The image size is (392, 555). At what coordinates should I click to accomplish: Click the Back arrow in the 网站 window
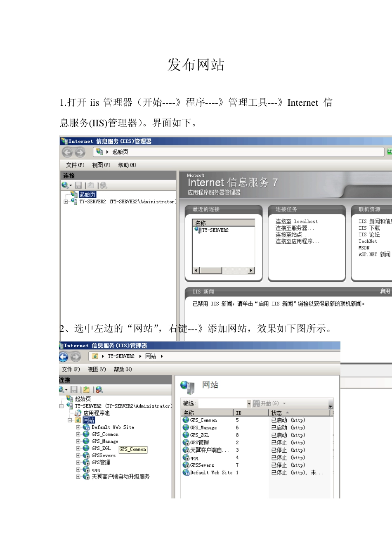point(64,357)
